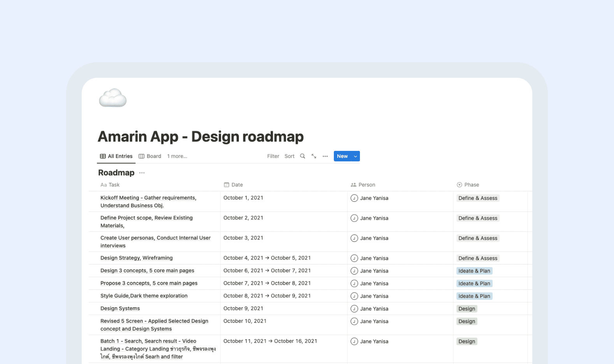Open the database search magnifier

click(x=302, y=156)
